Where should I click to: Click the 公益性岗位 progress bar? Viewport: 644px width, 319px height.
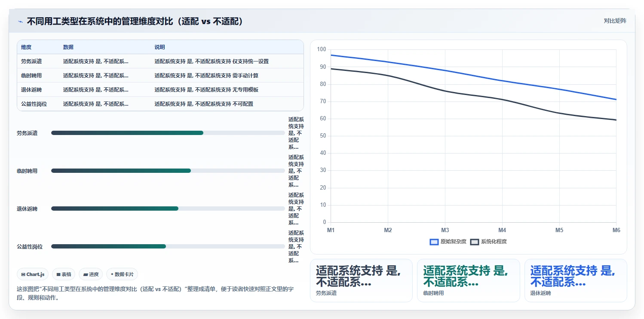pos(168,246)
